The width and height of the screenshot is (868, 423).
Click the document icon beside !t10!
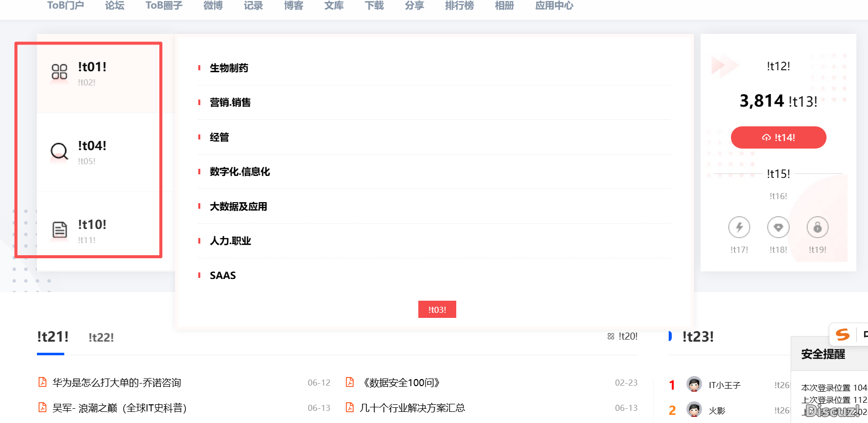pos(60,230)
